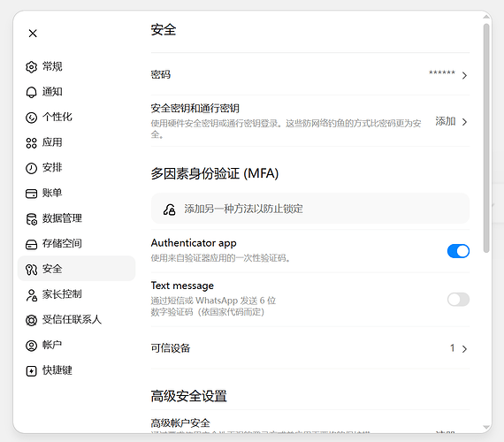Click the masked password asterisks
Viewport: 504px width, 442px height.
click(x=442, y=72)
